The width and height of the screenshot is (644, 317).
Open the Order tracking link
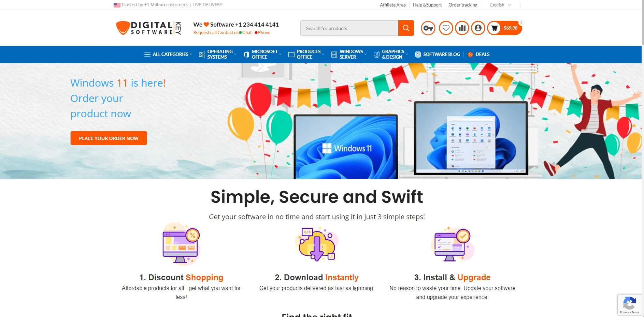pyautogui.click(x=463, y=5)
